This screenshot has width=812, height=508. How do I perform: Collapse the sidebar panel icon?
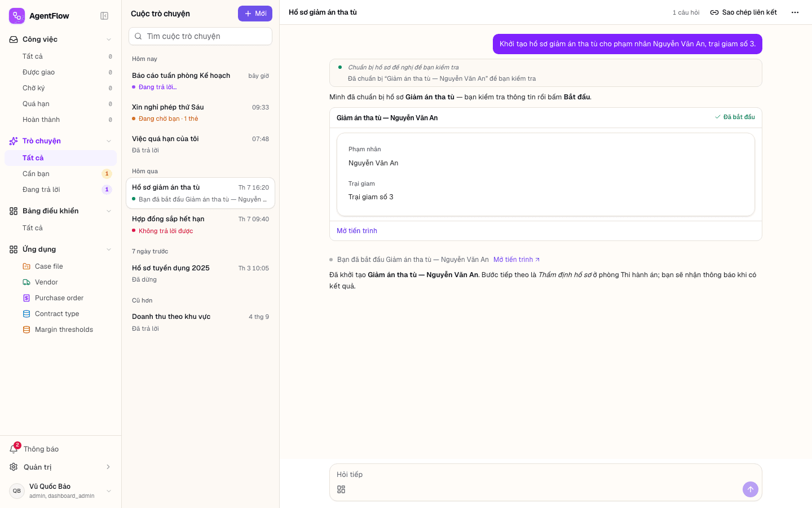pyautogui.click(x=104, y=16)
